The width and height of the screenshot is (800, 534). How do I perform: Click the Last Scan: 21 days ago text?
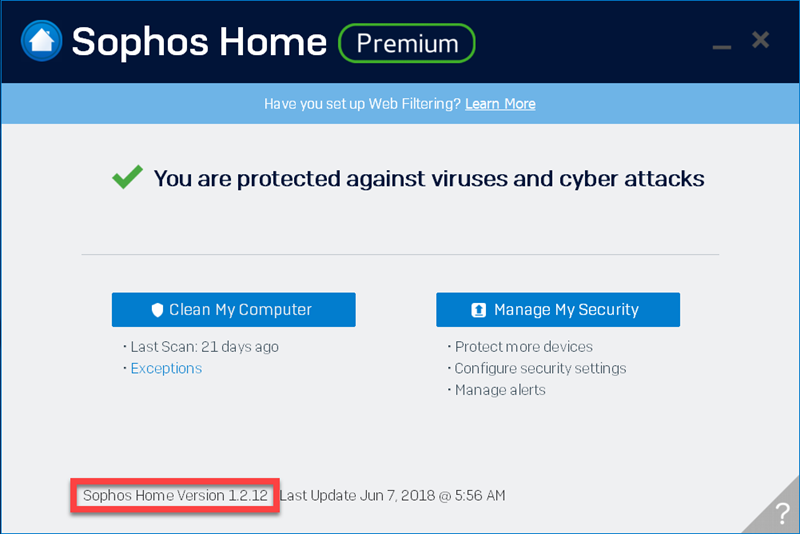pyautogui.click(x=205, y=347)
